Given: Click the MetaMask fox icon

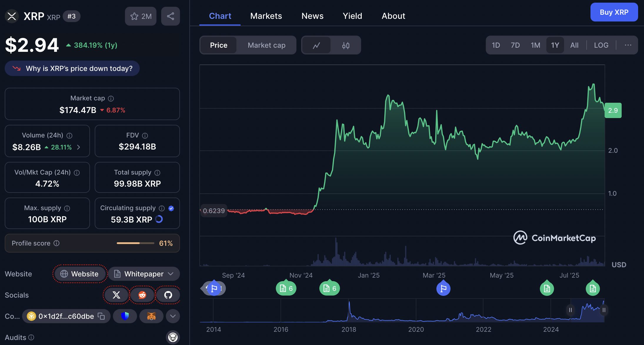Looking at the screenshot, I should coord(151,316).
